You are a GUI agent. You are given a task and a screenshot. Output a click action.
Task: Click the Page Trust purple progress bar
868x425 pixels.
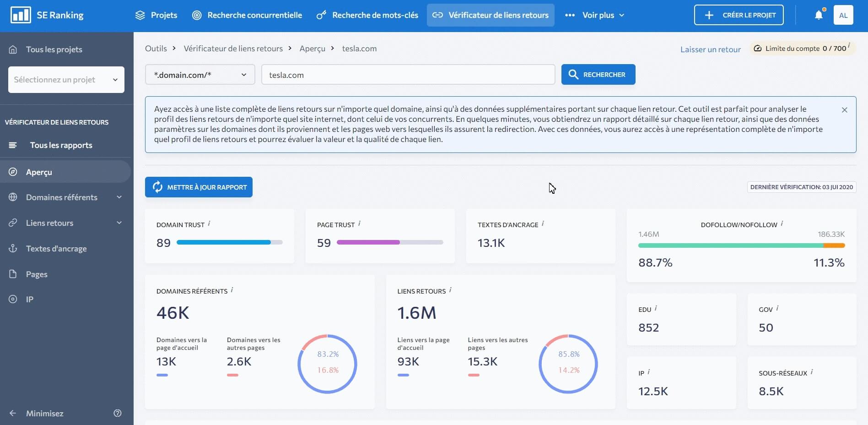click(390, 242)
